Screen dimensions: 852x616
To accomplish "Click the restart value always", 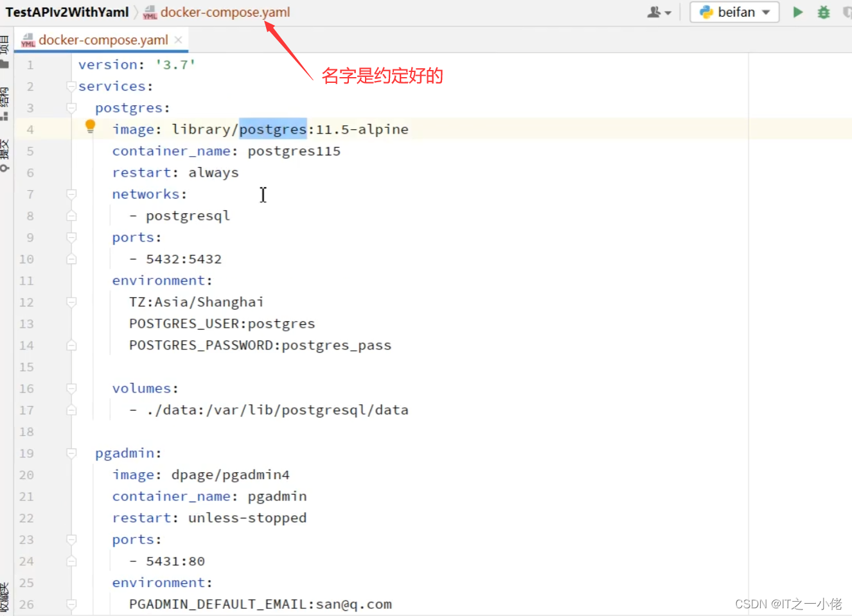I will pyautogui.click(x=213, y=173).
